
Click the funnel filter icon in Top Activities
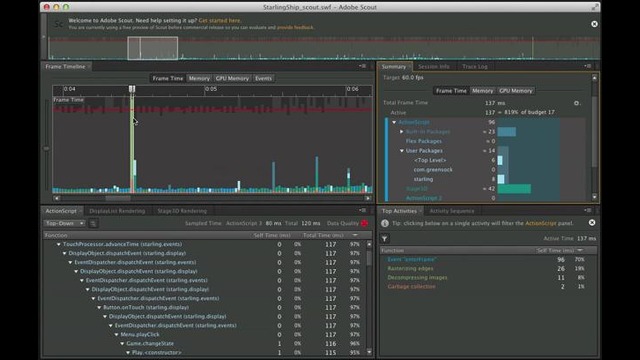(384, 239)
